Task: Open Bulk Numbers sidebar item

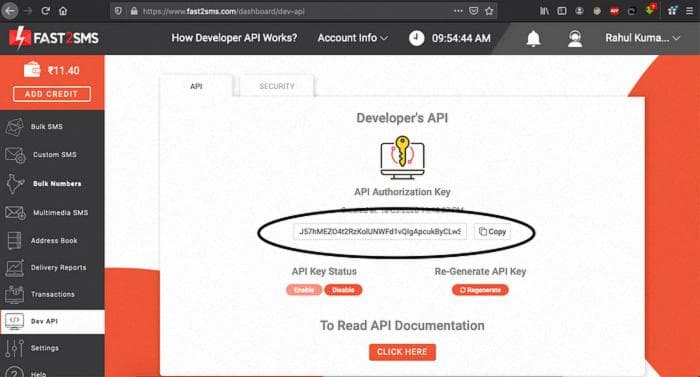Action: point(52,184)
